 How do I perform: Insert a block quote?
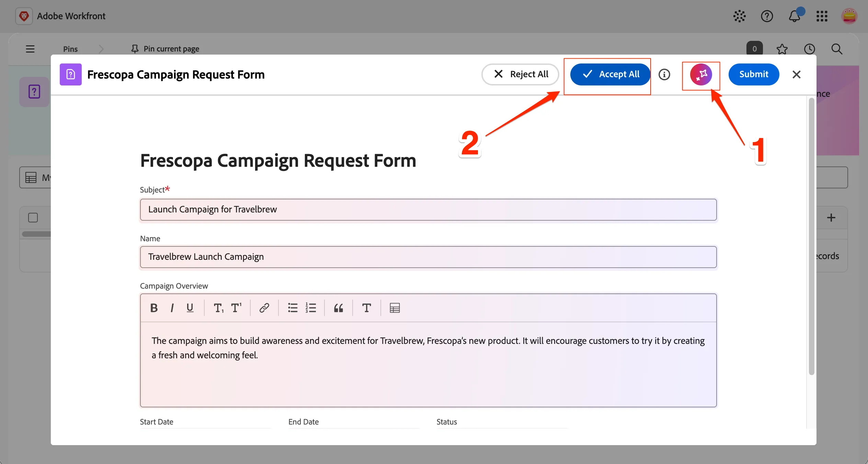339,308
